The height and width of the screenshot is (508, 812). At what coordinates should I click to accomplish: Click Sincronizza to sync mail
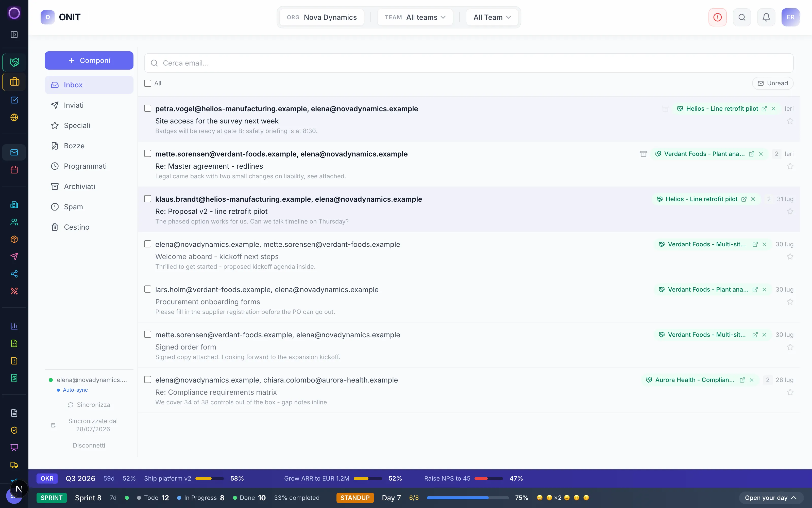point(89,405)
